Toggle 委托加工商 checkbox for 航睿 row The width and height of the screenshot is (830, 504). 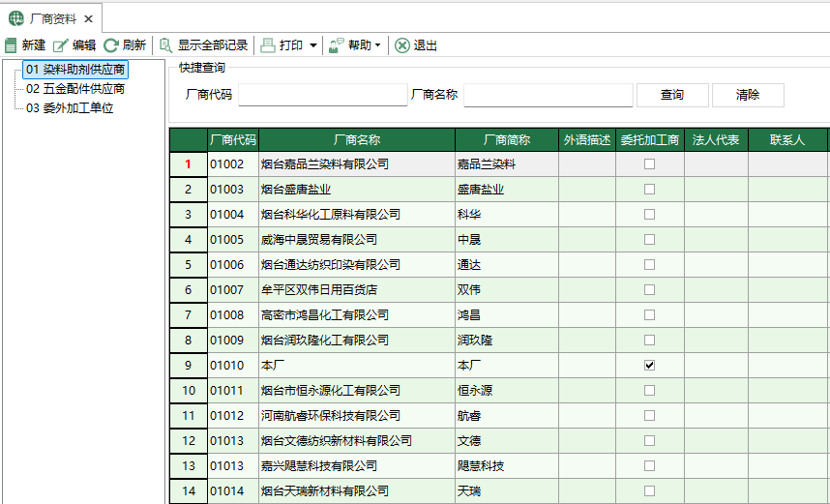[x=649, y=416]
